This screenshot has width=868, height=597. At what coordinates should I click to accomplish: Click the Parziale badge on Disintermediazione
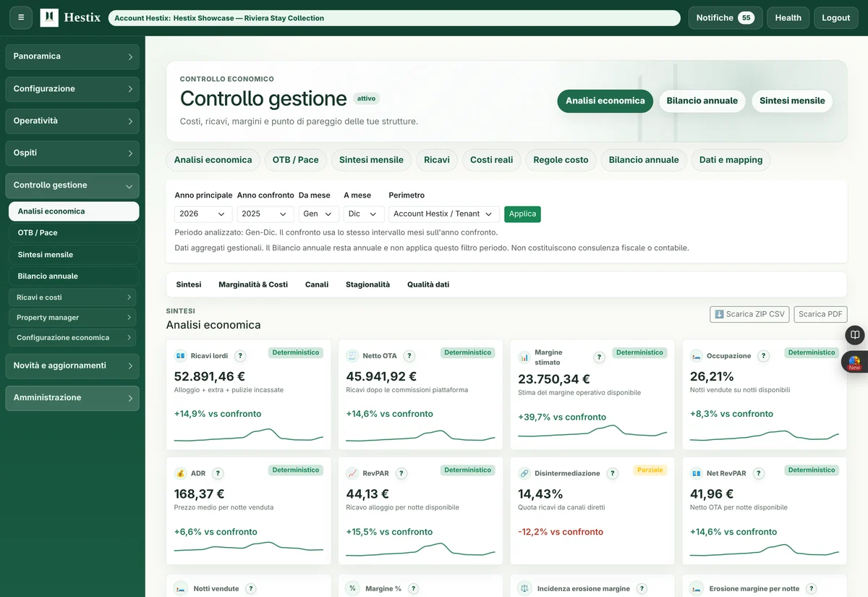coord(650,470)
